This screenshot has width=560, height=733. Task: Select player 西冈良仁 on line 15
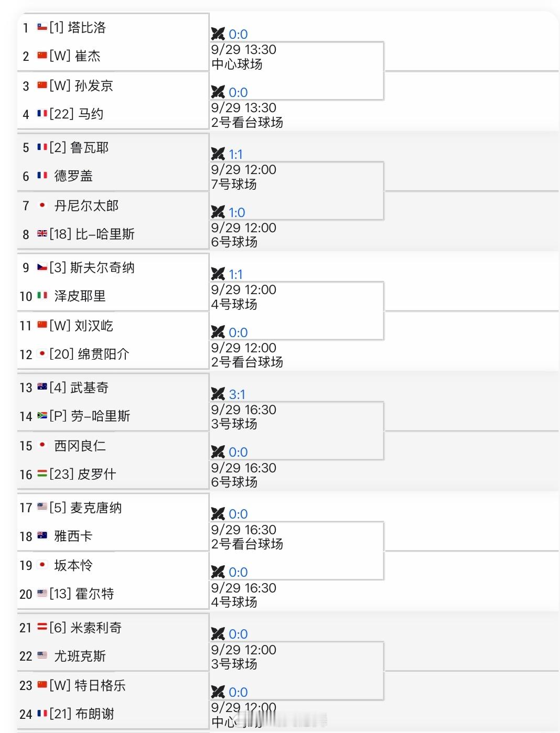pyautogui.click(x=80, y=446)
